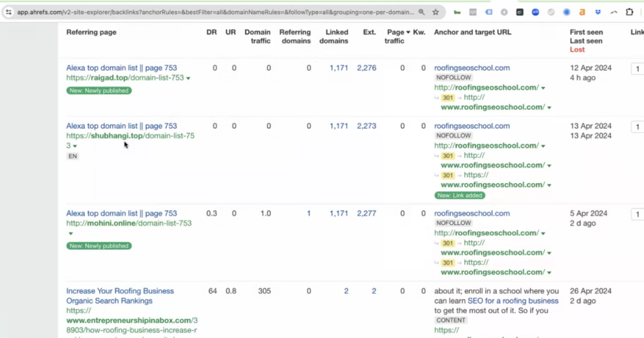Click links count box in mohini.online row
Viewport: 644px width, 338px height.
tap(638, 214)
